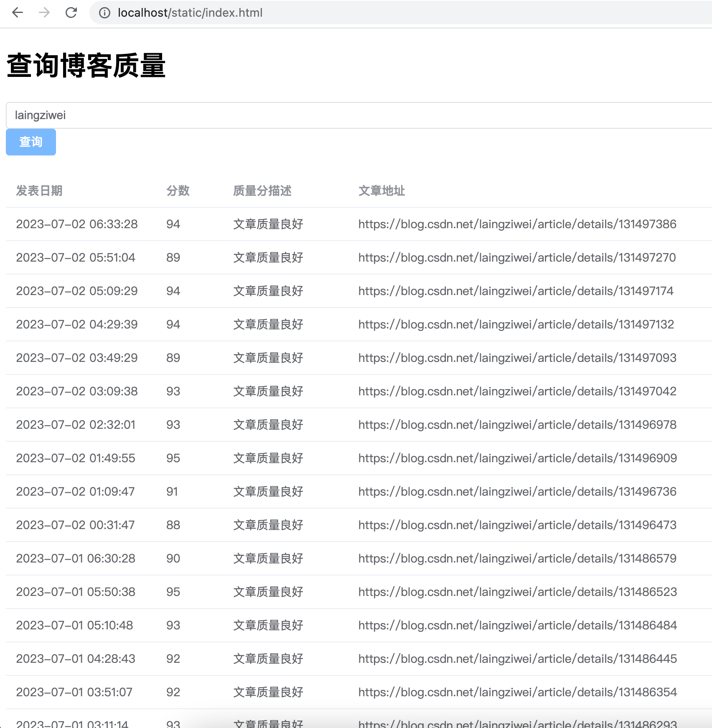Viewport: 712px width, 728px height.
Task: Select article URL ending 131486445
Action: (x=518, y=659)
